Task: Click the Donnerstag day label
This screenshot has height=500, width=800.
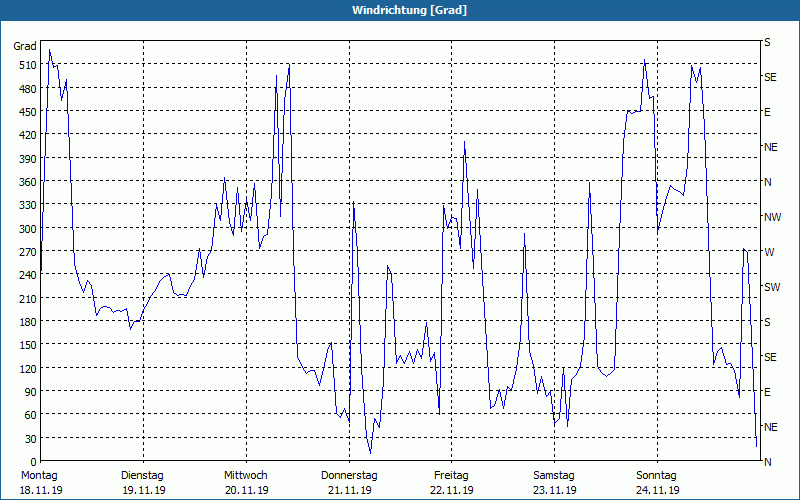Action: pyautogui.click(x=349, y=476)
